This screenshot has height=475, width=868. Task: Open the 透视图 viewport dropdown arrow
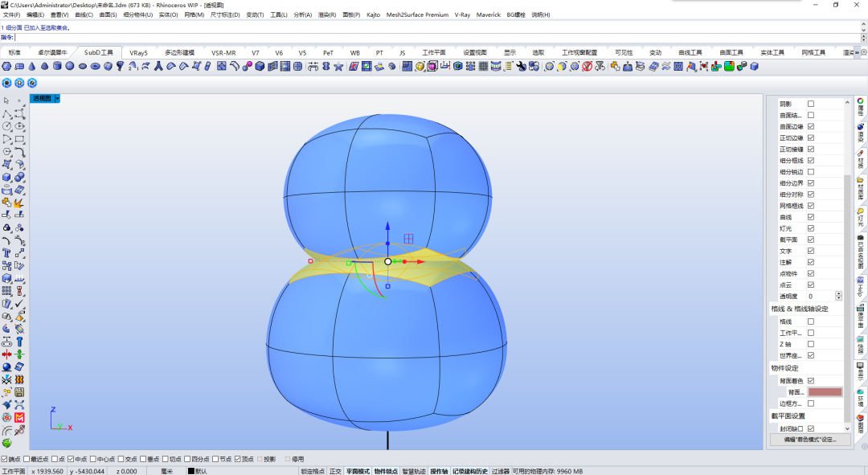[x=57, y=98]
